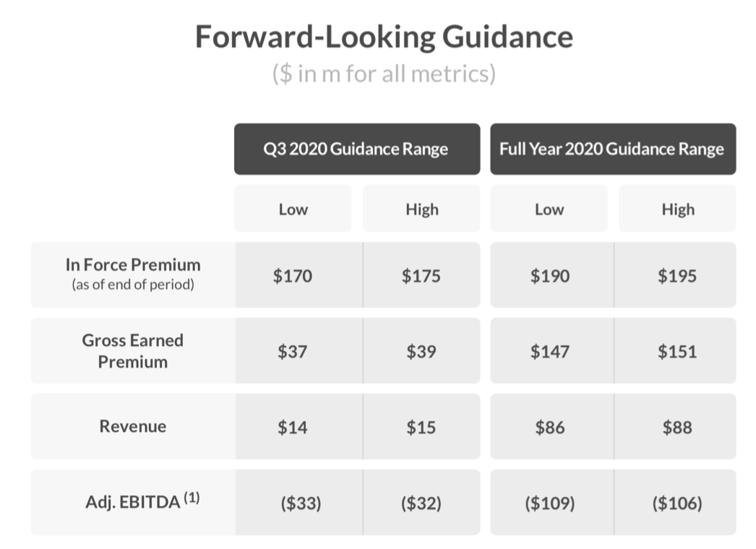
Task: Click the Forward-Looking Guidance title
Action: (384, 37)
